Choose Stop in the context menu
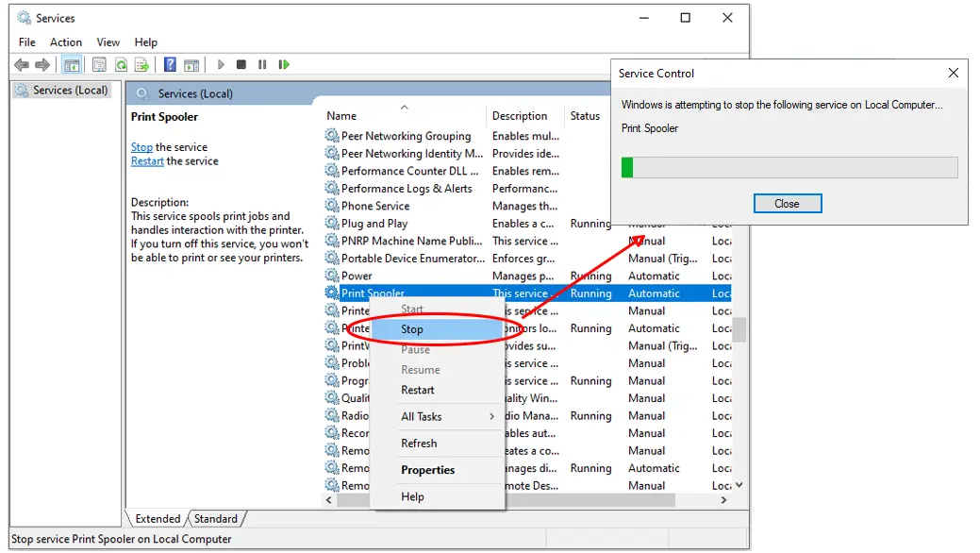The width and height of the screenshot is (980, 553). pos(412,329)
